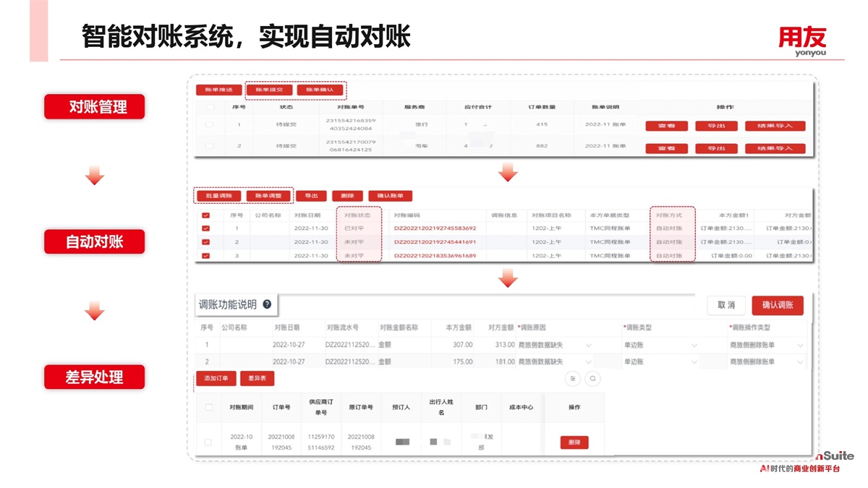Viewport: 868px width, 488px height.
Task: Open reconciliation code link DZ20221202183536961689
Action: click(x=435, y=256)
